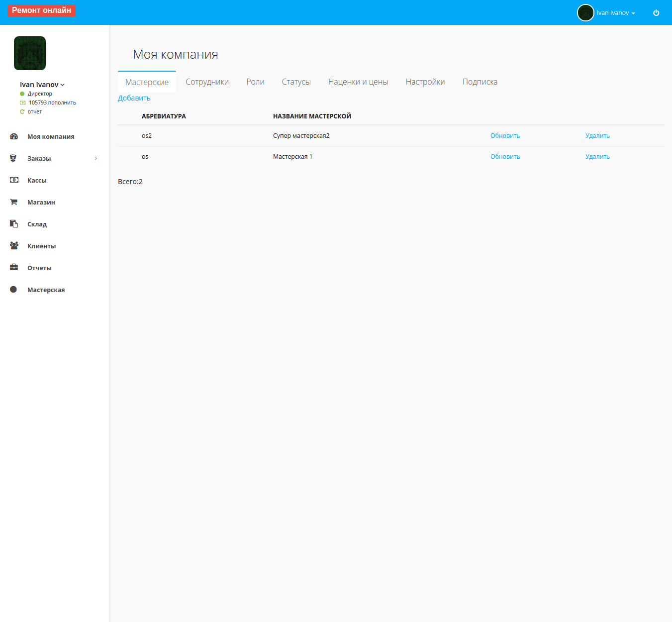Click the large sidebar profile avatar
672x622 pixels.
coord(30,53)
